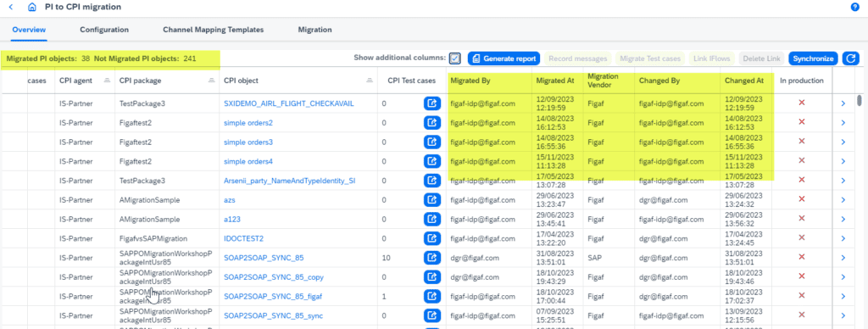Viewport: 868px width, 329px height.
Task: Expand row details chevron for azs
Action: (843, 200)
